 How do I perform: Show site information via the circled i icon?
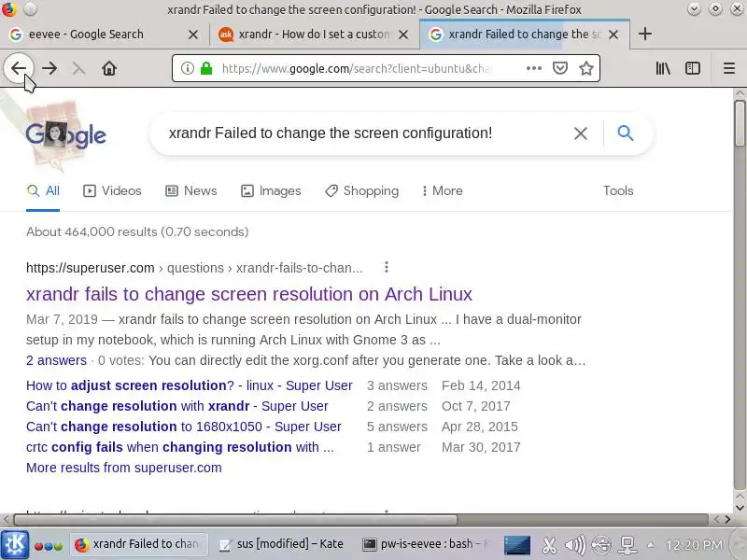188,68
